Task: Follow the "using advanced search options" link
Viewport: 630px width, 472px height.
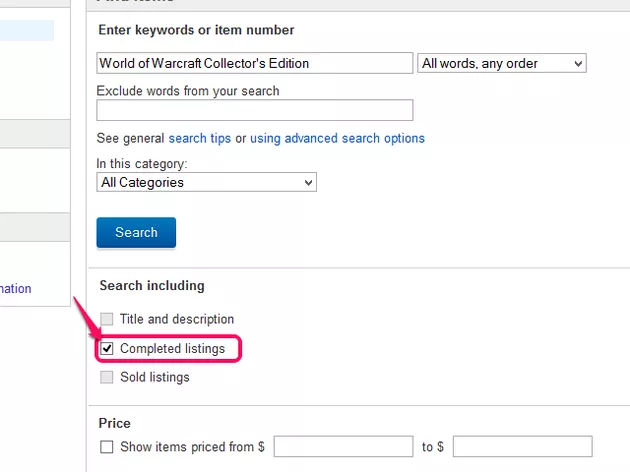Action: (x=337, y=138)
